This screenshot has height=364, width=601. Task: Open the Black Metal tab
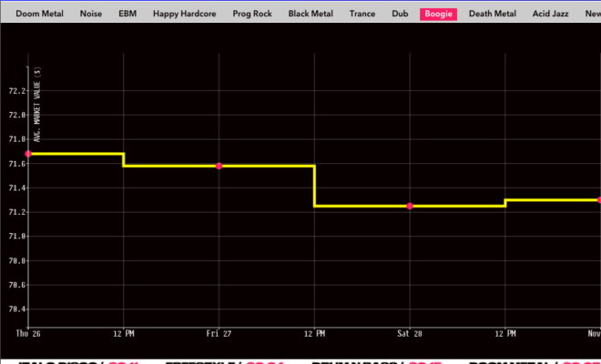click(311, 14)
